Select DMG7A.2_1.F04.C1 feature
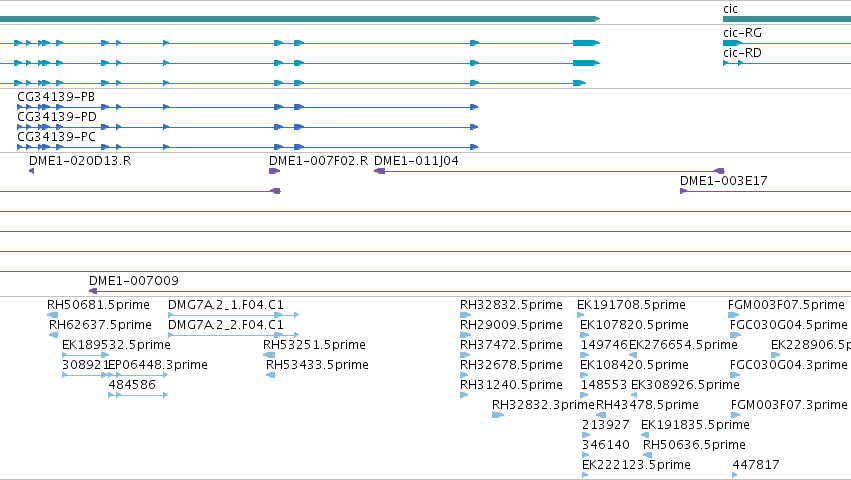 click(x=226, y=305)
